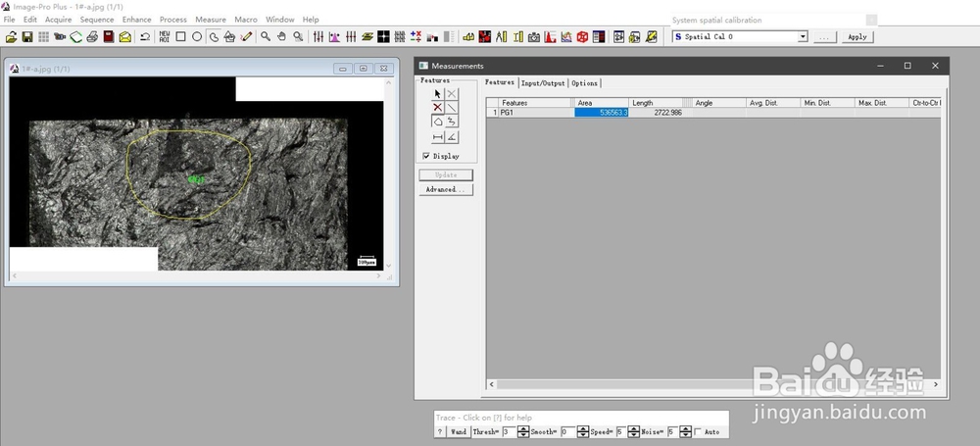Click the NEW AOI toolbar button
This screenshot has height=446, width=980.
coord(165,37)
